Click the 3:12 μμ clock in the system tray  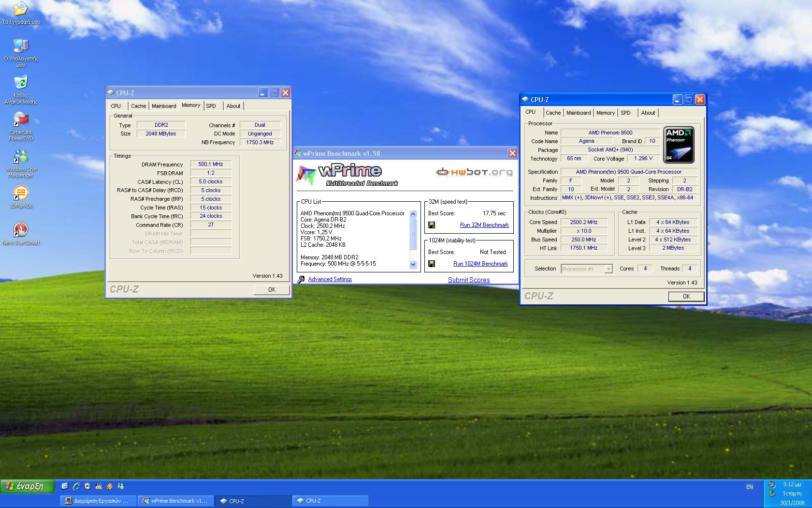(792, 484)
